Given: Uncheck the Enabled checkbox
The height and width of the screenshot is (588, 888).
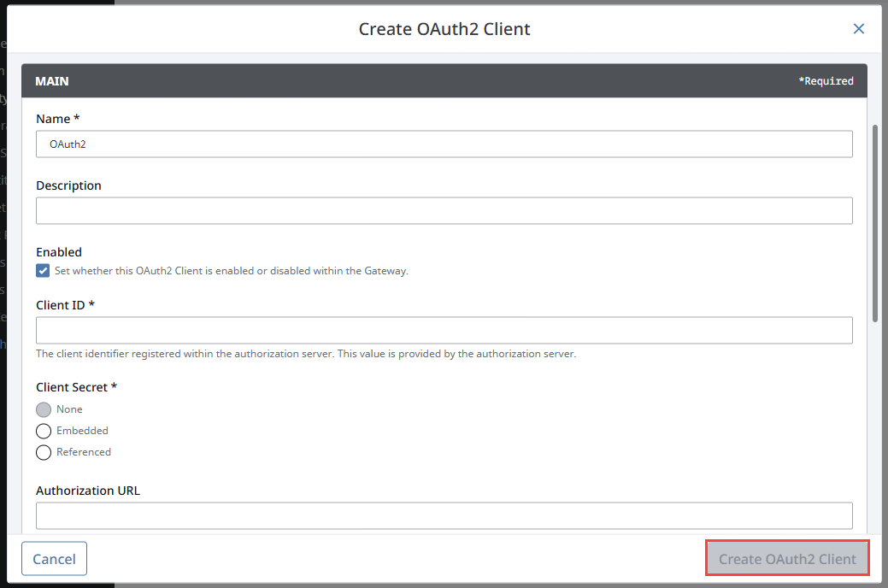Looking at the screenshot, I should [x=43, y=271].
